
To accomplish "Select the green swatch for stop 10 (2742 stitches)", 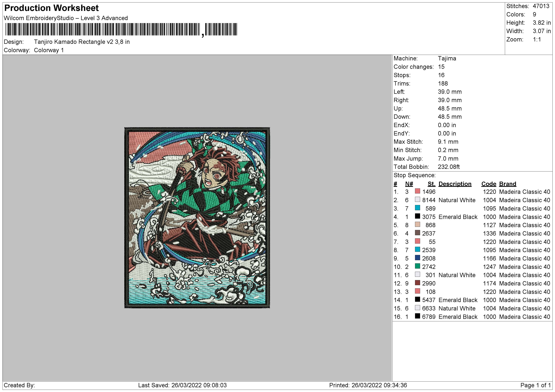I will click(x=417, y=266).
